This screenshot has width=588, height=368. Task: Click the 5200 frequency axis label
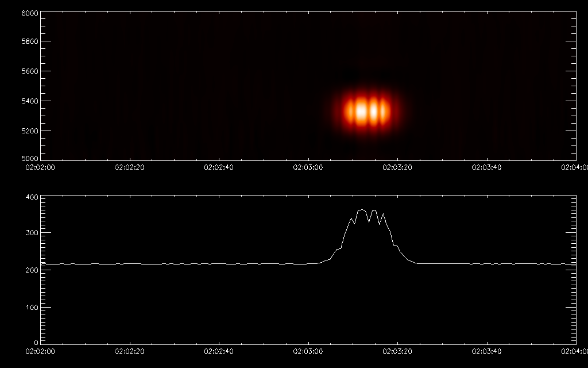(x=30, y=131)
